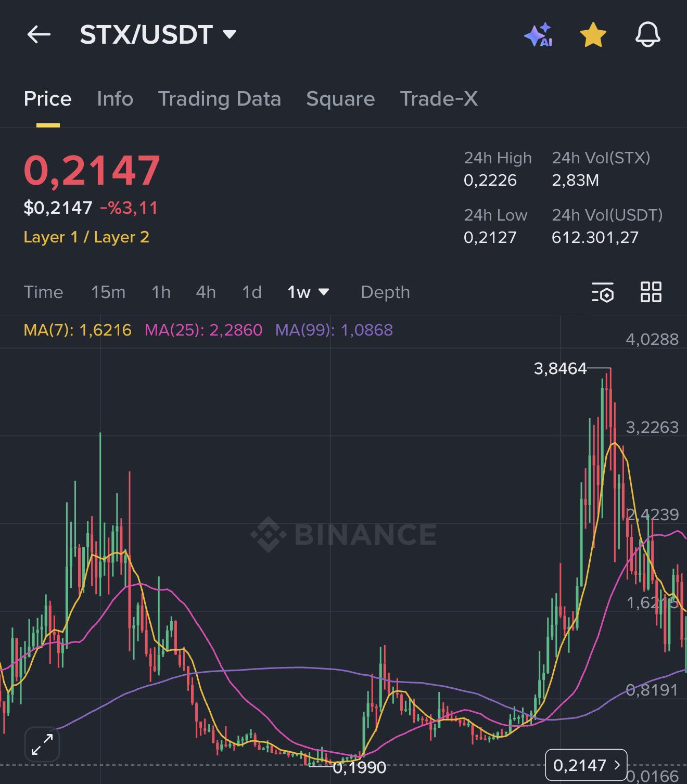Image resolution: width=687 pixels, height=784 pixels.
Task: Open price alerts bell icon
Action: pyautogui.click(x=647, y=35)
